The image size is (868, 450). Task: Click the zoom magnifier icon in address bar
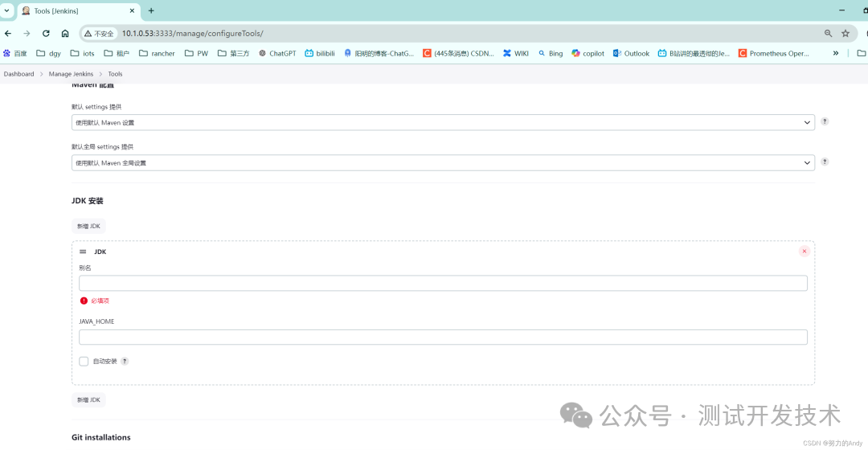pyautogui.click(x=828, y=33)
